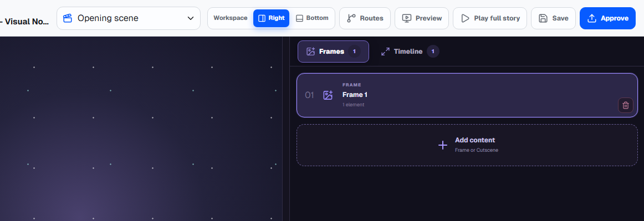
Task: Click the Workspace label
Action: (x=231, y=18)
